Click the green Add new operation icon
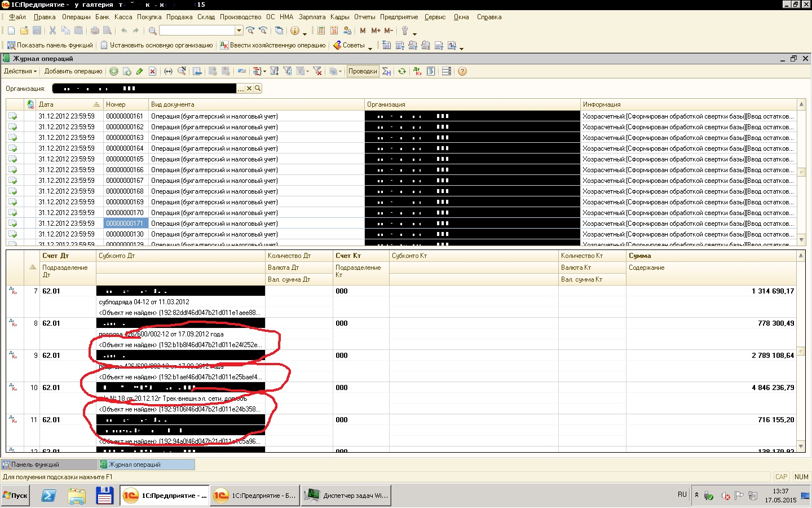This screenshot has height=508, width=812. pyautogui.click(x=114, y=71)
